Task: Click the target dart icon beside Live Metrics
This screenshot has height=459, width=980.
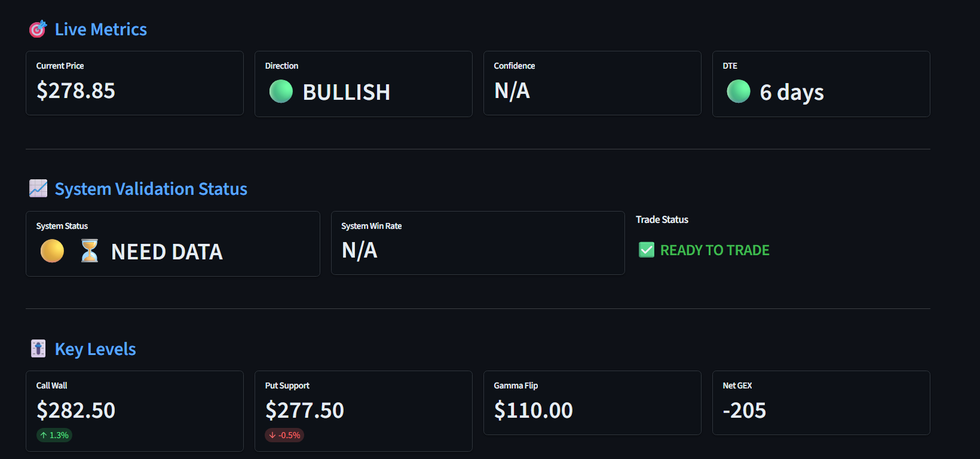Action: click(38, 29)
